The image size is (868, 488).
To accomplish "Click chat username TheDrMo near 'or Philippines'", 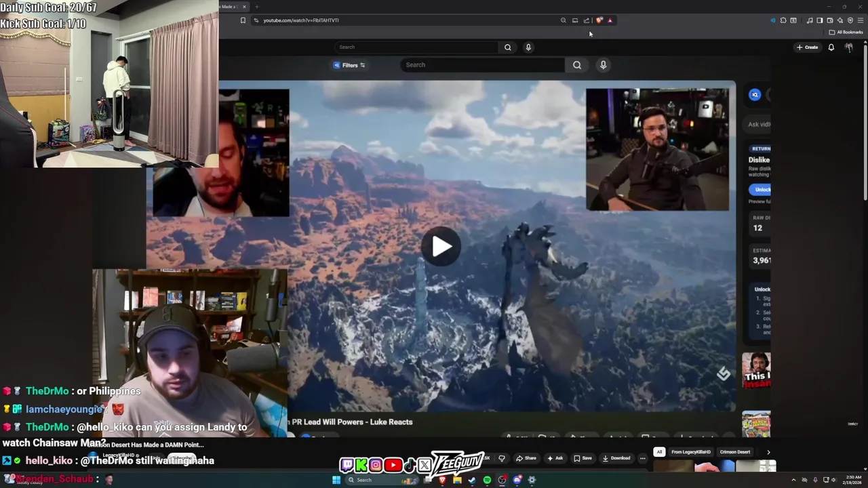I will 47,391.
